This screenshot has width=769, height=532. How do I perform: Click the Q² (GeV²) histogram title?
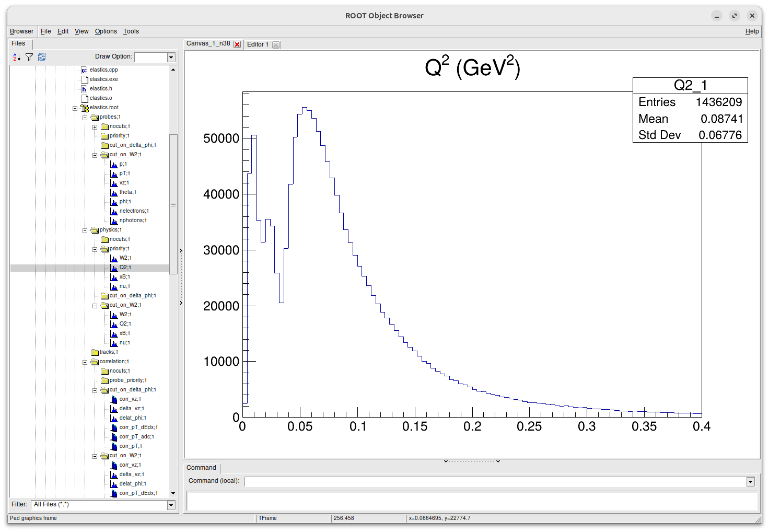[x=472, y=67]
